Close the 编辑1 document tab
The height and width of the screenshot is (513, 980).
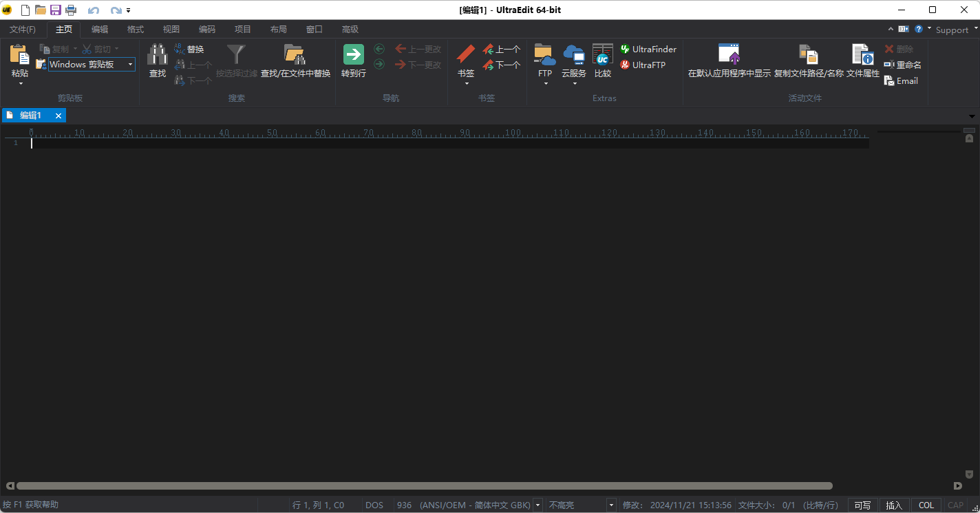point(58,116)
